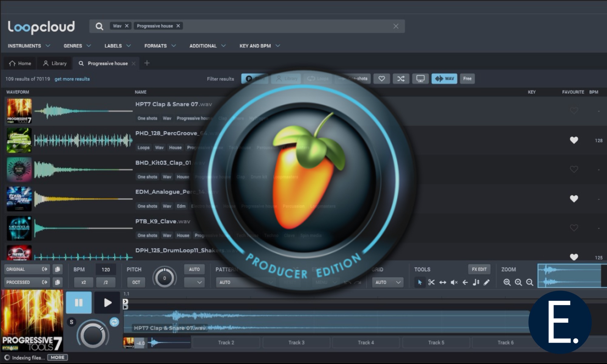Open HPT7 Clap & Snare pack artwork
The image size is (607, 364).
click(19, 111)
